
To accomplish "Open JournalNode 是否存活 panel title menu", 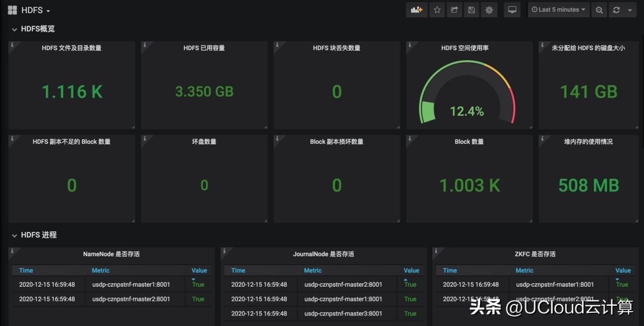I will 323,254.
